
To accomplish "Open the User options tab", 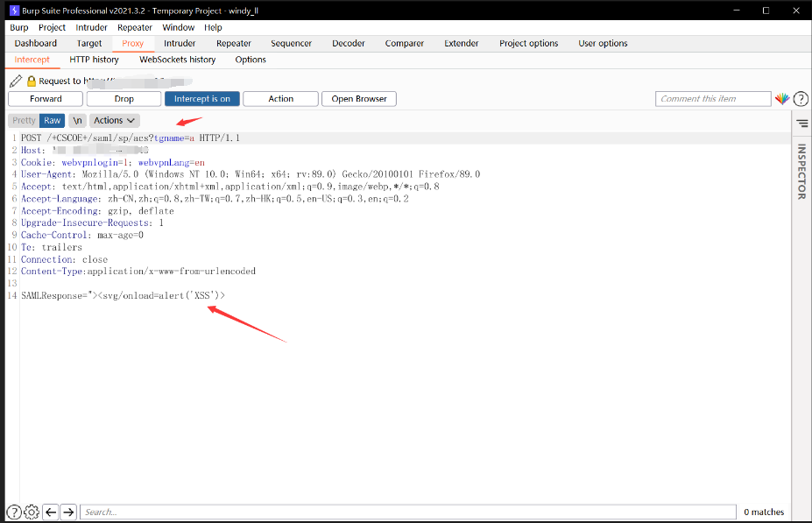I will pyautogui.click(x=603, y=44).
